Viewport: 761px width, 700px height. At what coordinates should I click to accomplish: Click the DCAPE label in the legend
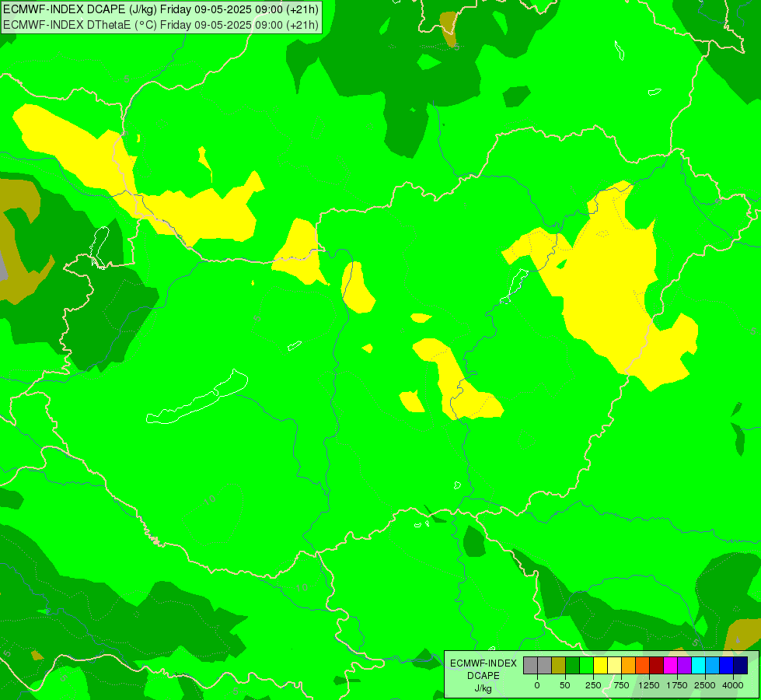pos(483,676)
